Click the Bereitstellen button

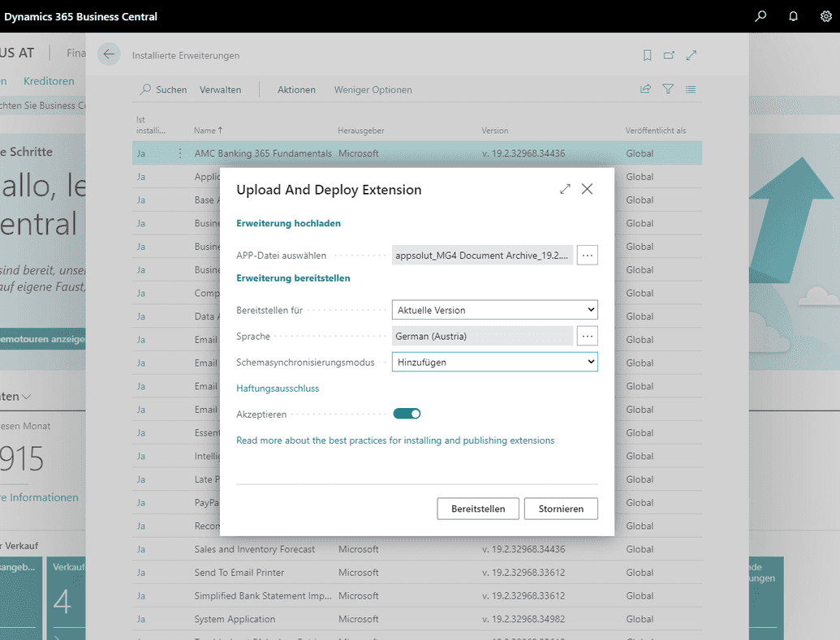(478, 509)
